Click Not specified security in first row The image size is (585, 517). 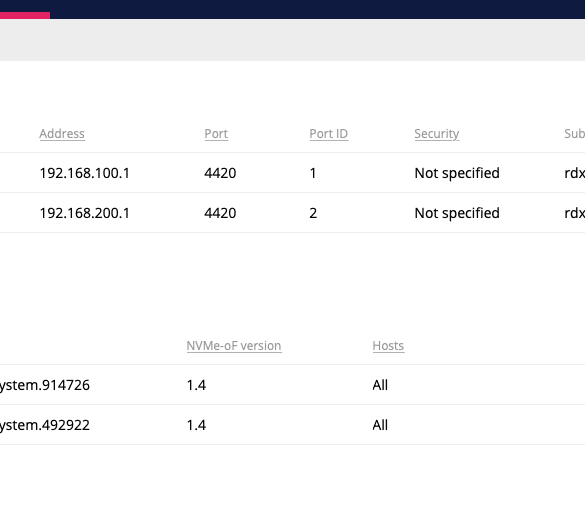pos(457,173)
